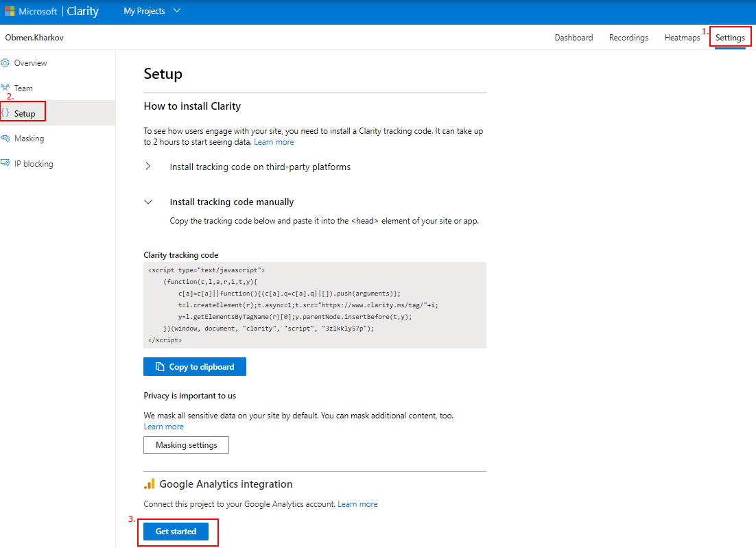Click Get started button
756x548 pixels.
[x=176, y=532]
